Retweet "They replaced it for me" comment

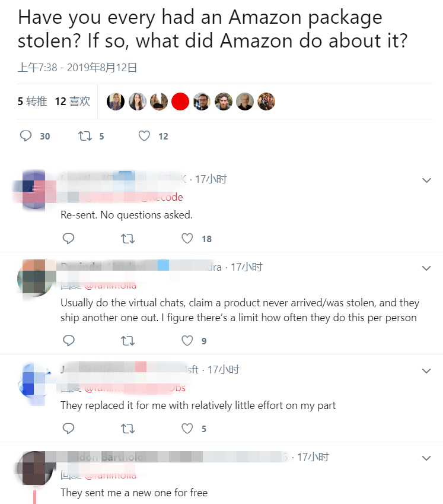tap(128, 429)
